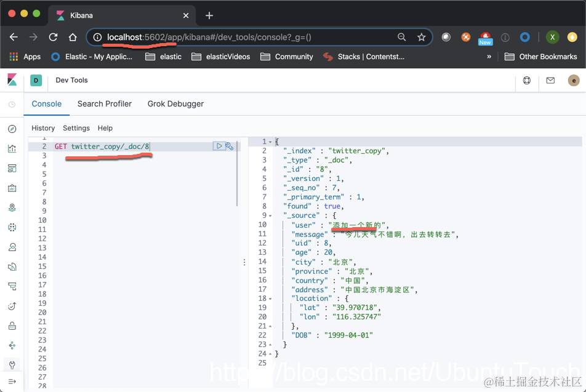Open Canvas icon in sidebar
The height and width of the screenshot is (392, 586).
click(x=12, y=188)
